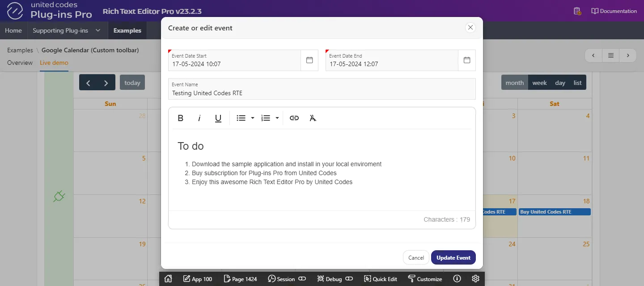Open the Event Date Start calendar picker
Screen dimensions: 644x286
309,60
